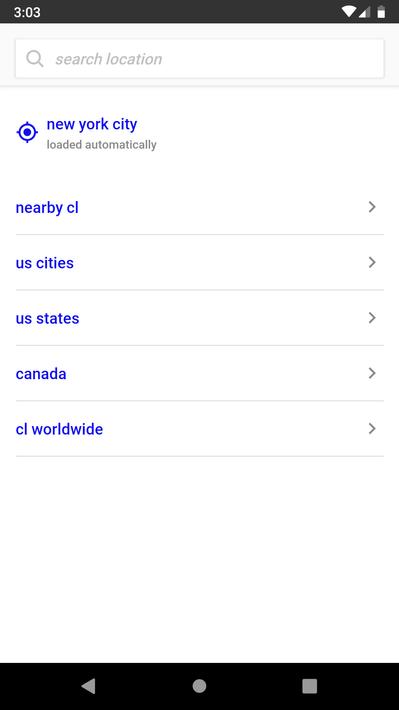This screenshot has width=399, height=710.
Task: Tap the recent apps square button
Action: [x=310, y=686]
